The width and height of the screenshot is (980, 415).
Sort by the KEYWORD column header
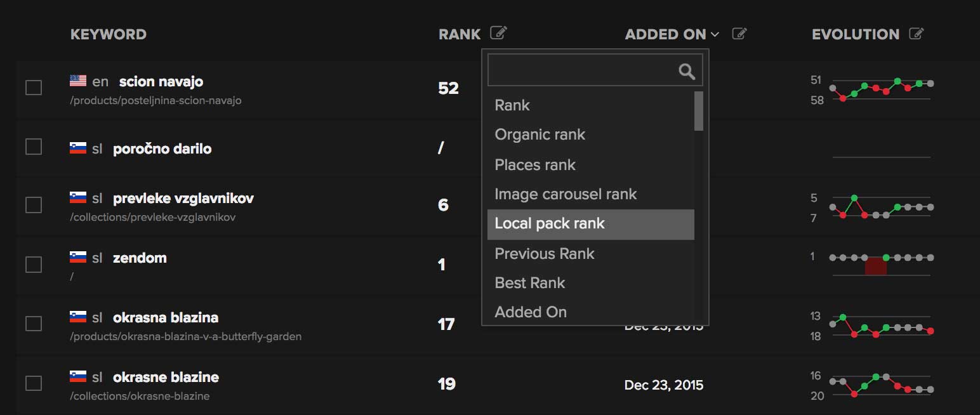(x=109, y=34)
